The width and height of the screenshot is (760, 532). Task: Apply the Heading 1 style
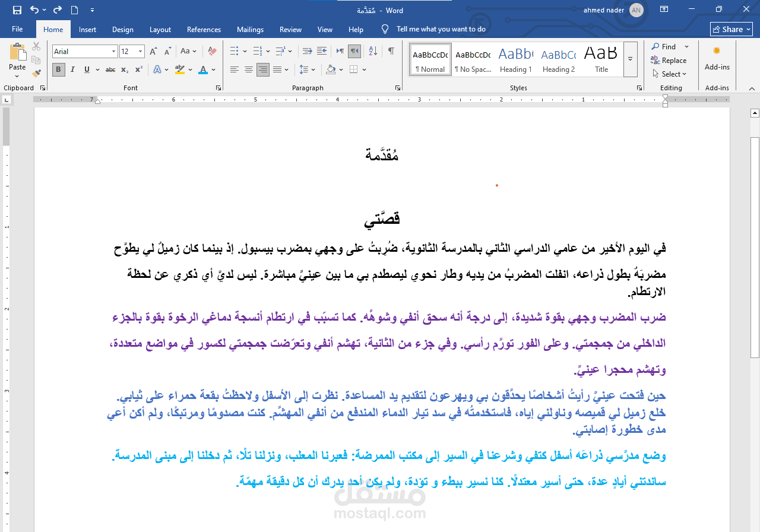pyautogui.click(x=516, y=59)
